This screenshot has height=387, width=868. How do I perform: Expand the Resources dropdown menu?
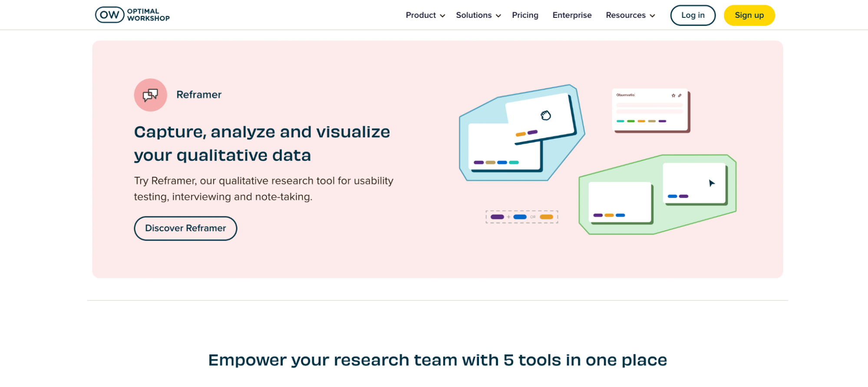(630, 15)
